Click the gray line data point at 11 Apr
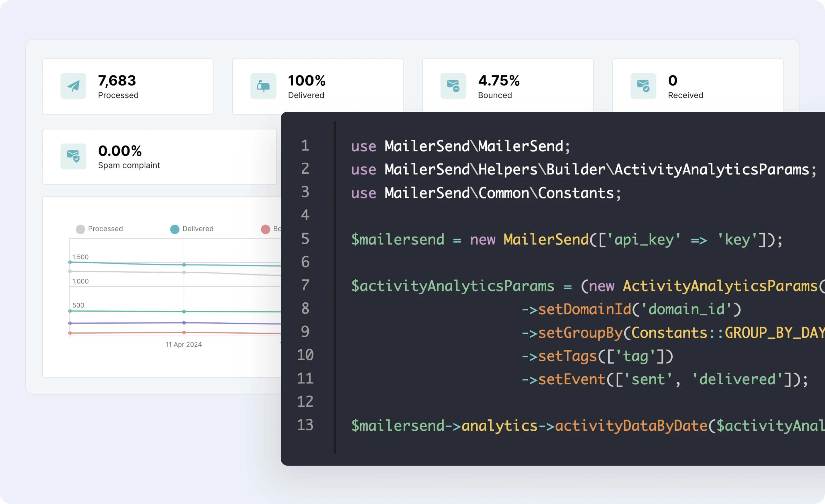 184,272
